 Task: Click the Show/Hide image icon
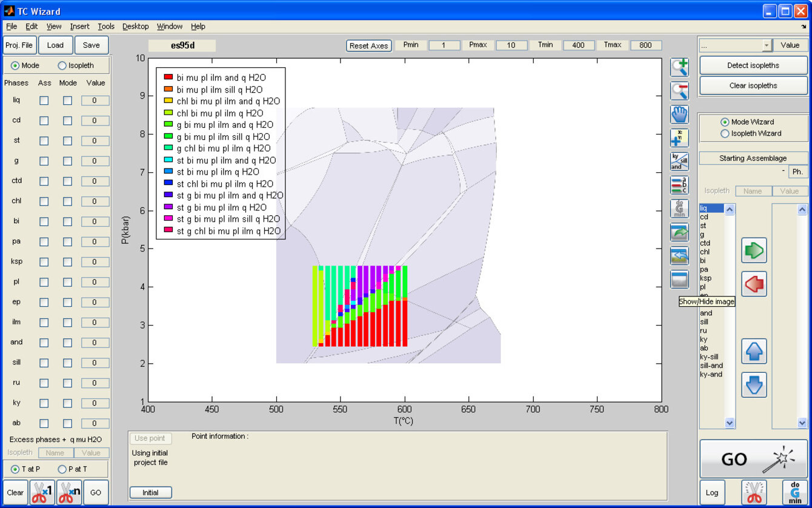tap(679, 279)
